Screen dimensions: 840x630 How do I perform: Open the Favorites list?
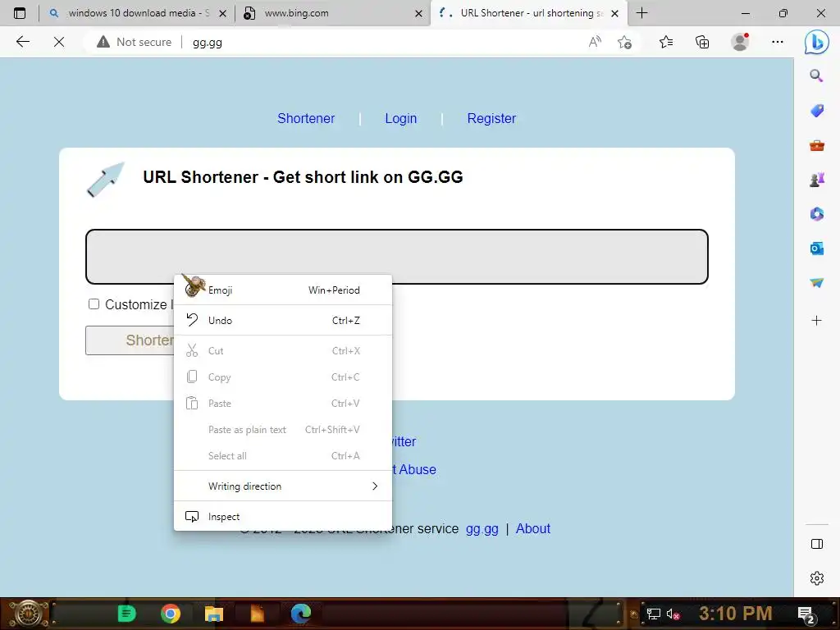tap(666, 42)
